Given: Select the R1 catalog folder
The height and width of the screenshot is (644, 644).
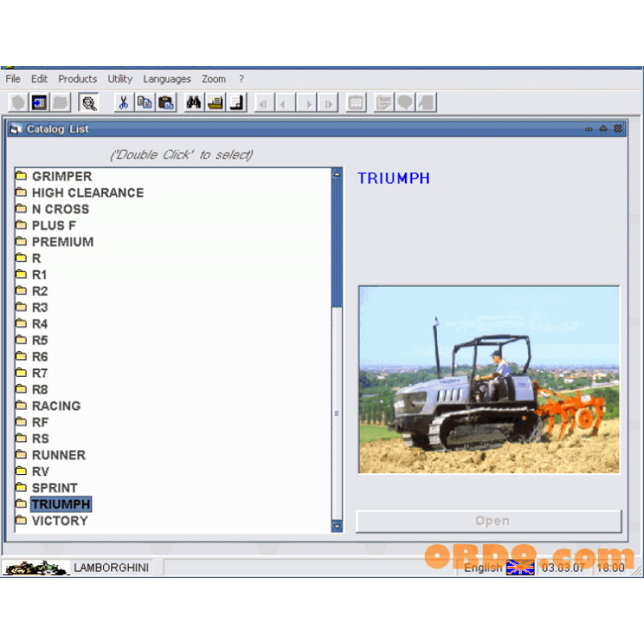Looking at the screenshot, I should (x=31, y=275).
